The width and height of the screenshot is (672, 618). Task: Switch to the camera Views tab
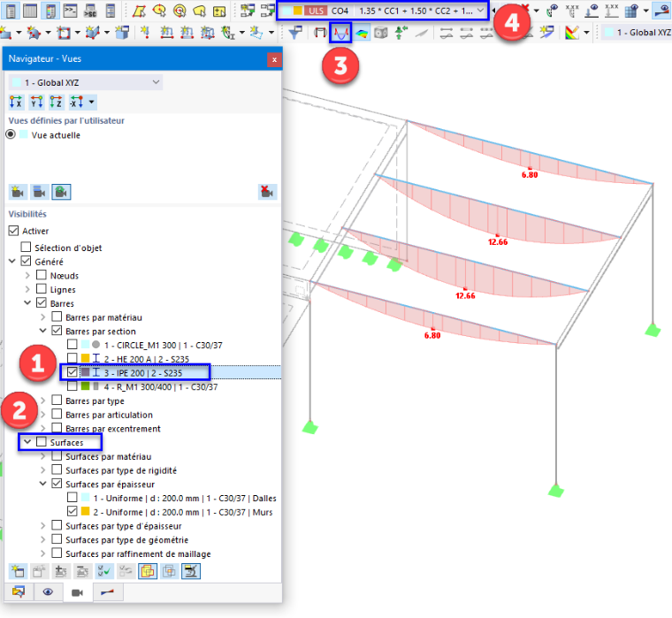pyautogui.click(x=77, y=592)
